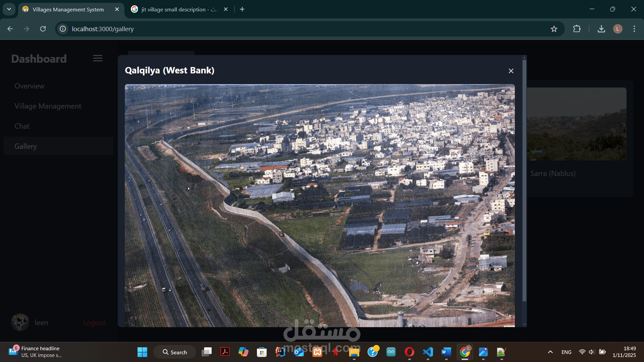Image resolution: width=644 pixels, height=362 pixels.
Task: Click the Logout link
Action: point(94,322)
